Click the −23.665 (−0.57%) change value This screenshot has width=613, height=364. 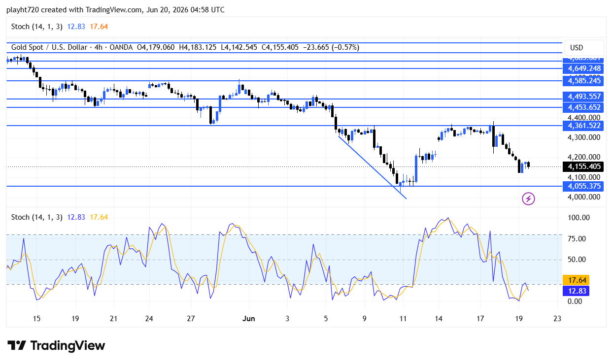pos(331,47)
